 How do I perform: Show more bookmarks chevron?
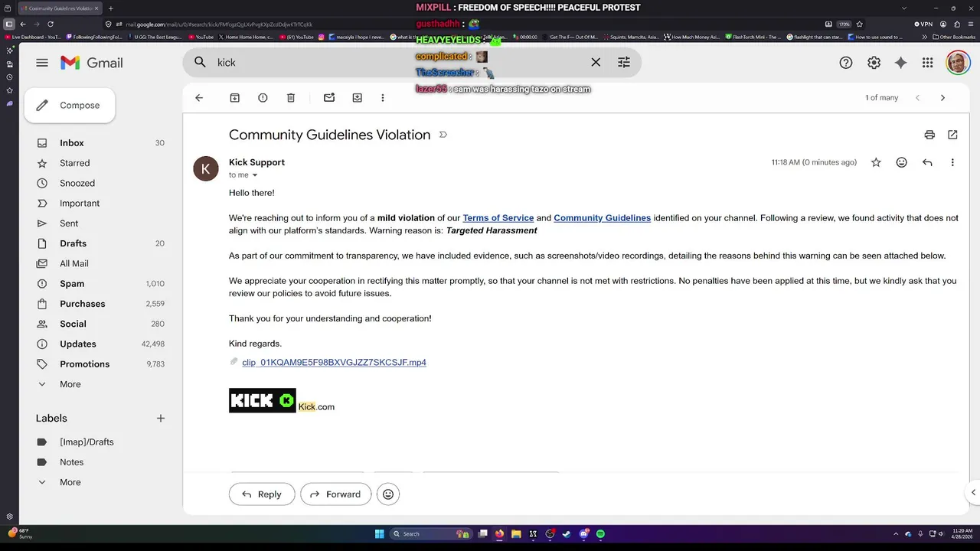tap(926, 37)
